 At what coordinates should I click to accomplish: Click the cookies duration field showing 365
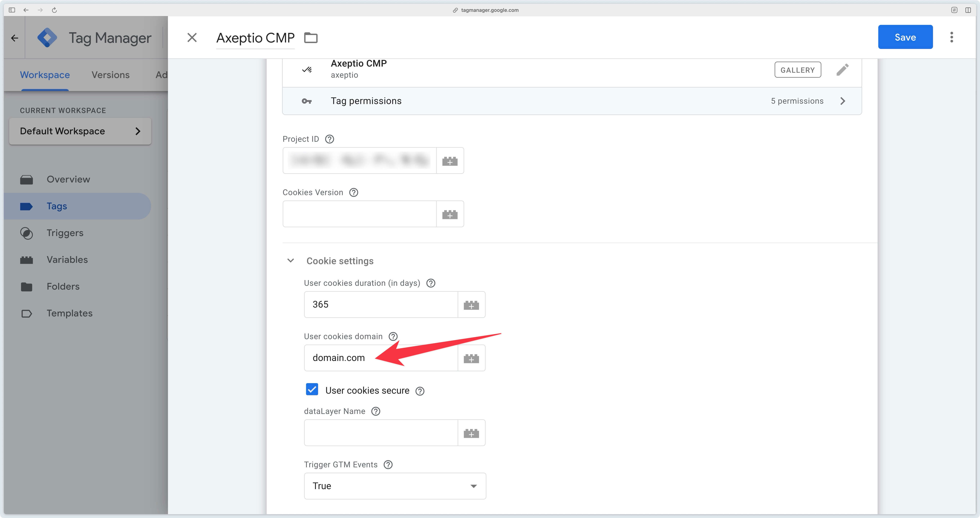click(381, 304)
